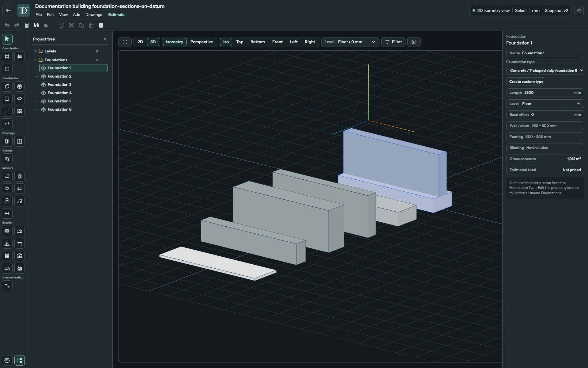Open the Level Floor / 0 mm dropdown

point(350,42)
